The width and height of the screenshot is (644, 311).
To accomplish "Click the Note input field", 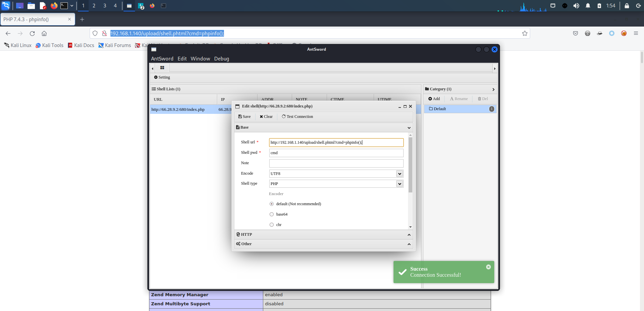I will coord(336,163).
